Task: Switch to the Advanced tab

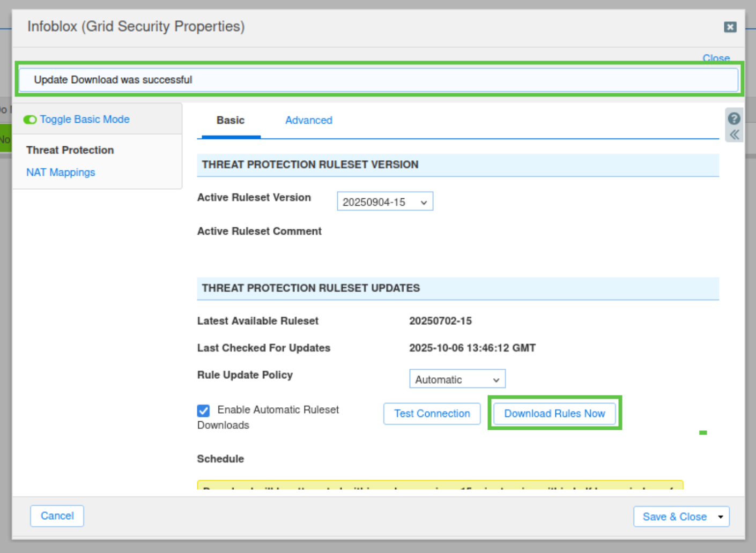Action: point(308,121)
